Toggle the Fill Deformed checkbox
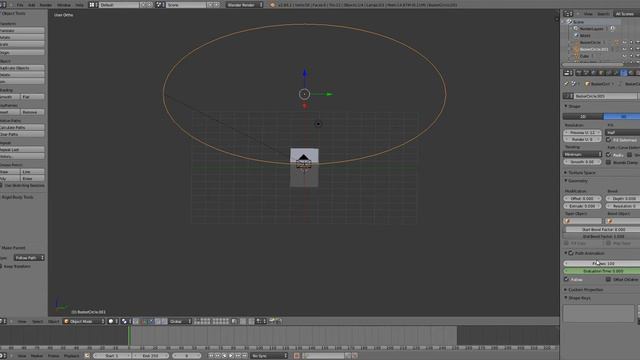Image resolution: width=640 pixels, height=360 pixels. click(608, 140)
